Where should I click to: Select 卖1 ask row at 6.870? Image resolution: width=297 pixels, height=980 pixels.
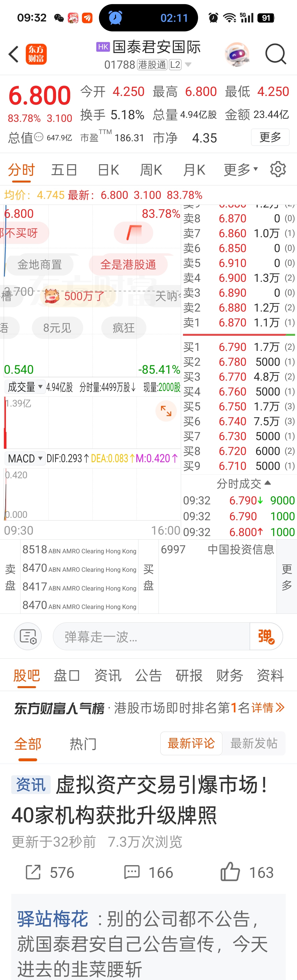(239, 322)
